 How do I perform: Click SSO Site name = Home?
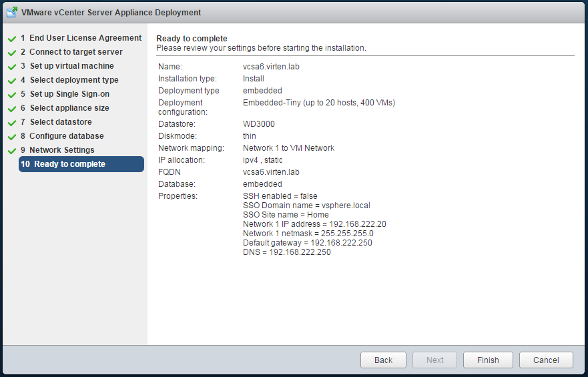coord(286,215)
